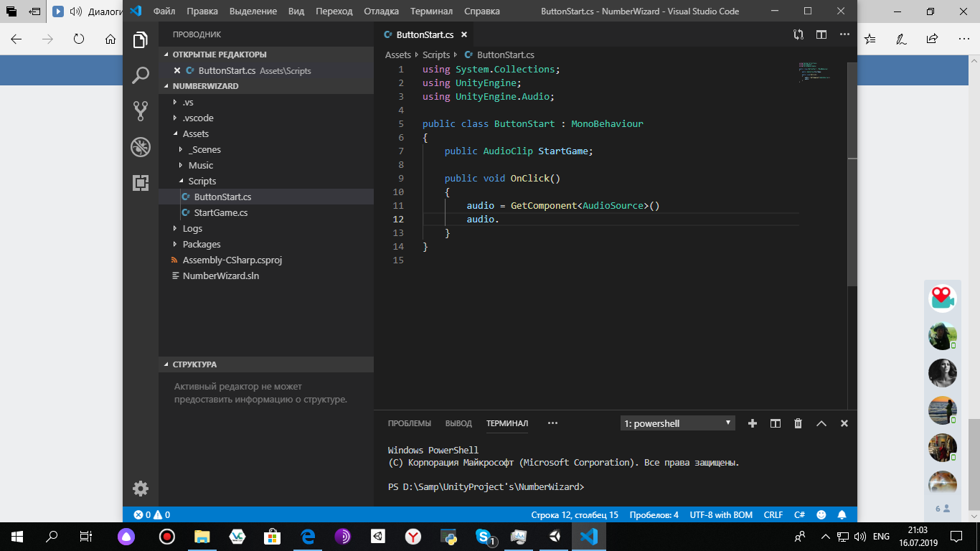
Task: Open the Extensions view in the activity bar
Action: [x=141, y=182]
